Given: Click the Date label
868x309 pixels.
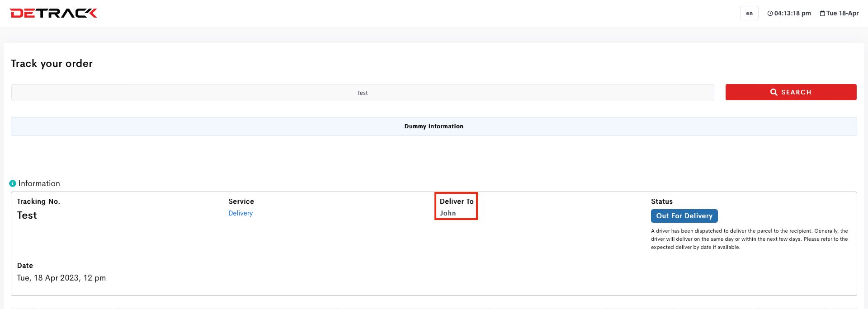Looking at the screenshot, I should 25,266.
